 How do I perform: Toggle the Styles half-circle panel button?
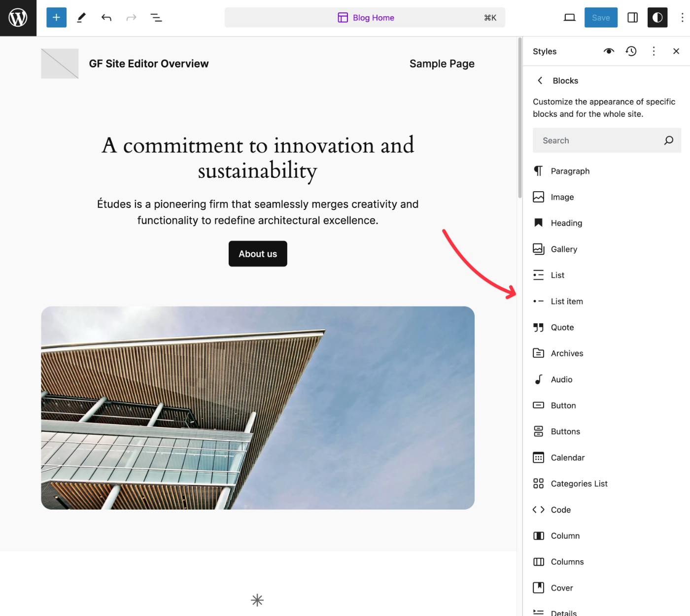point(657,18)
